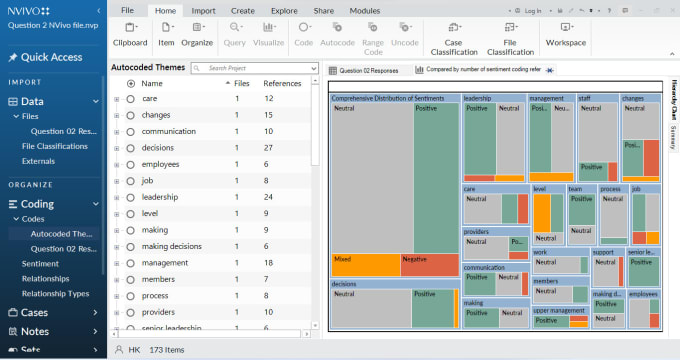
Task: Select the job code circle
Action: 131,181
